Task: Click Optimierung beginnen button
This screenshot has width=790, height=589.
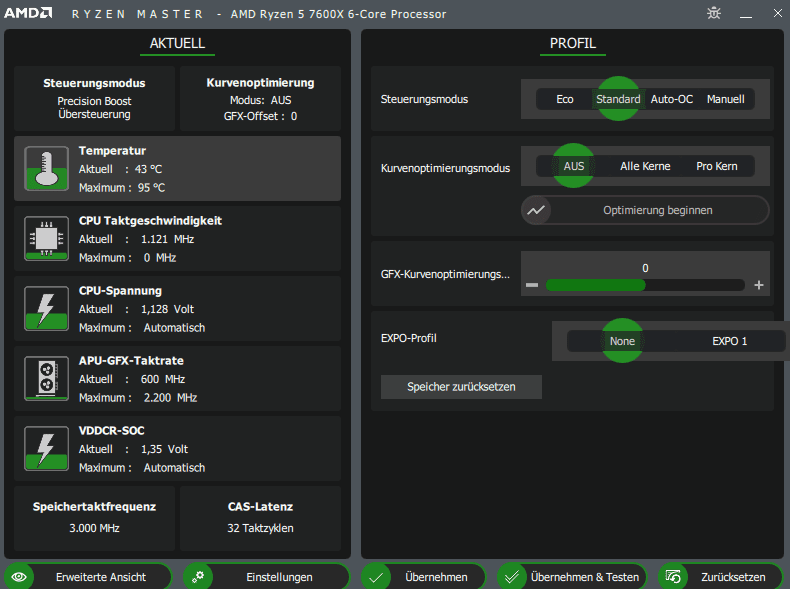Action: pyautogui.click(x=645, y=210)
